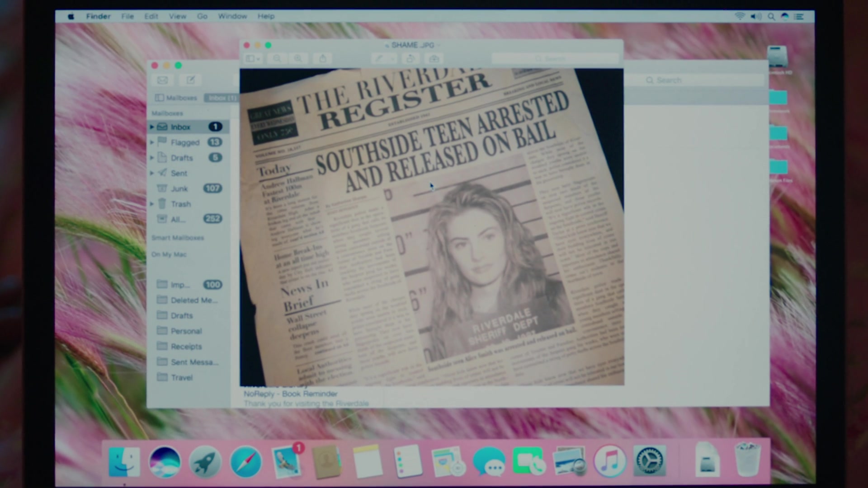Expand the Sent disclosure triangle

[x=152, y=173]
